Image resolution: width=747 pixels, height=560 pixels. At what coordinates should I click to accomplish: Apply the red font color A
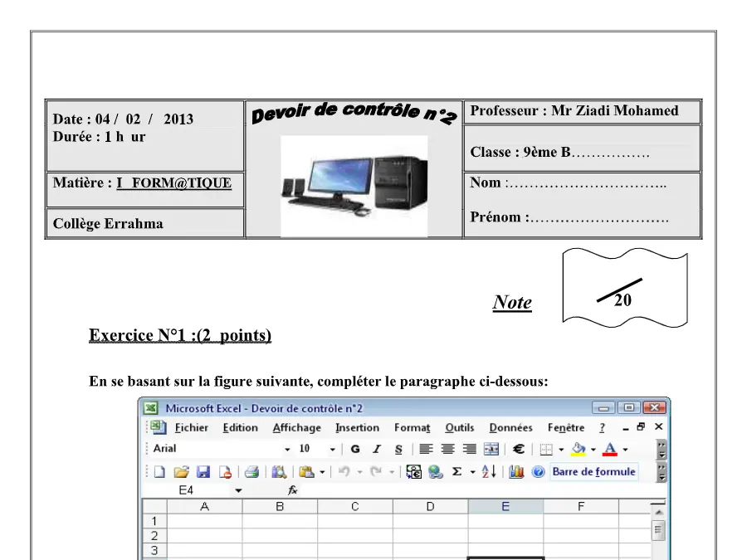coord(610,449)
